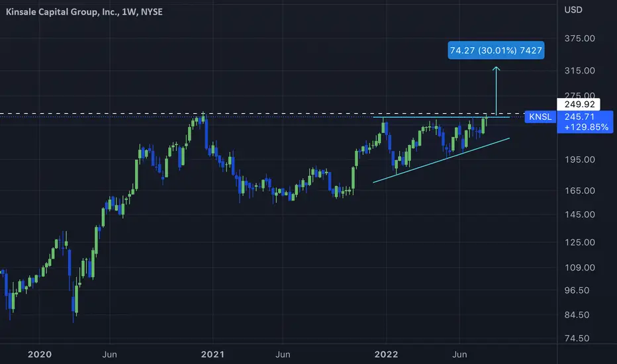Click the 2020 time axis label
The height and width of the screenshot is (364, 617).
(39, 355)
